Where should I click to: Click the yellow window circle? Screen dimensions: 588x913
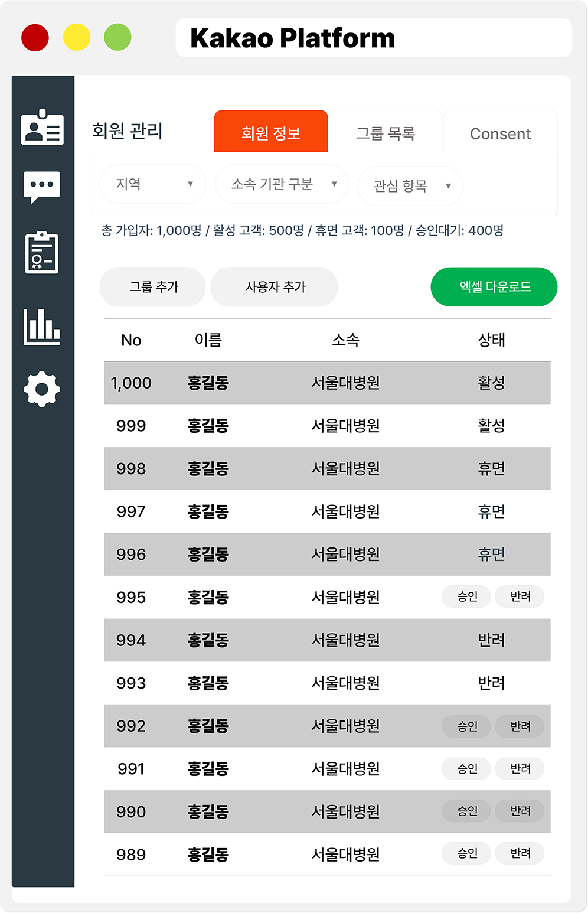coord(77,37)
